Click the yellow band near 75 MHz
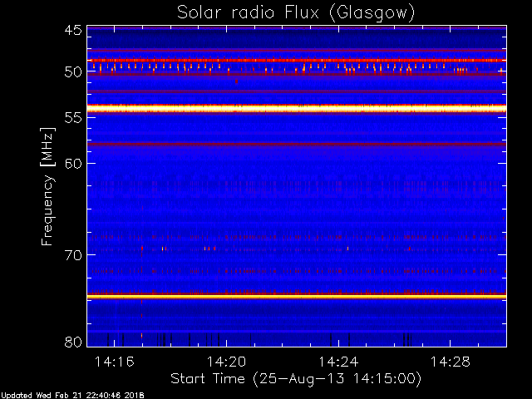Screen dimensions: 532x399 point(297,297)
